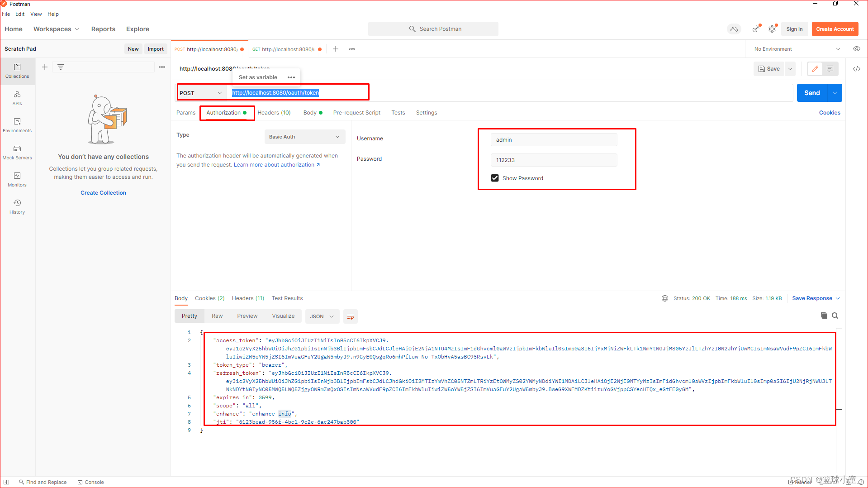The image size is (868, 488).
Task: Switch to the Headers (10) request tab
Action: point(274,113)
